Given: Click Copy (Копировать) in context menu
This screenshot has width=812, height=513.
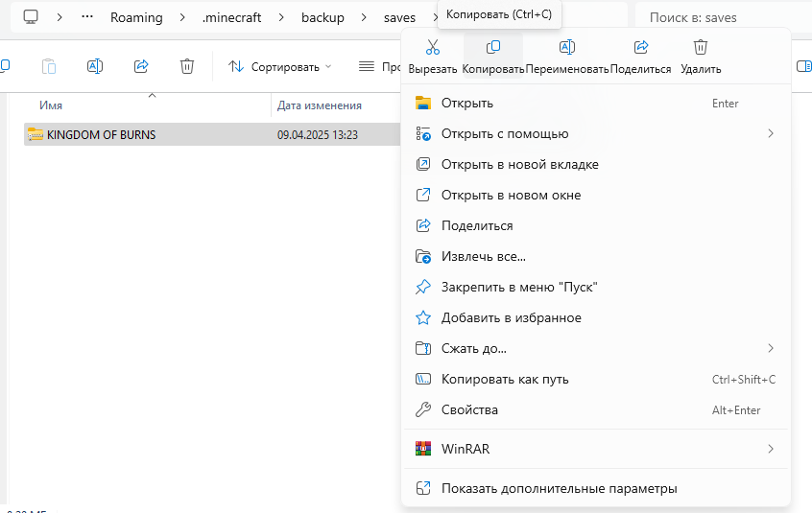Looking at the screenshot, I should click(493, 56).
